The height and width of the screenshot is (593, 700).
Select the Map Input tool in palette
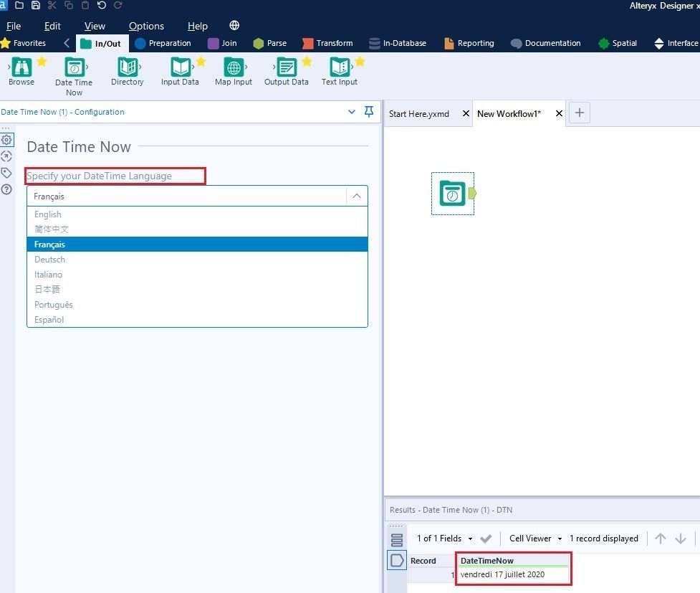[x=234, y=72]
